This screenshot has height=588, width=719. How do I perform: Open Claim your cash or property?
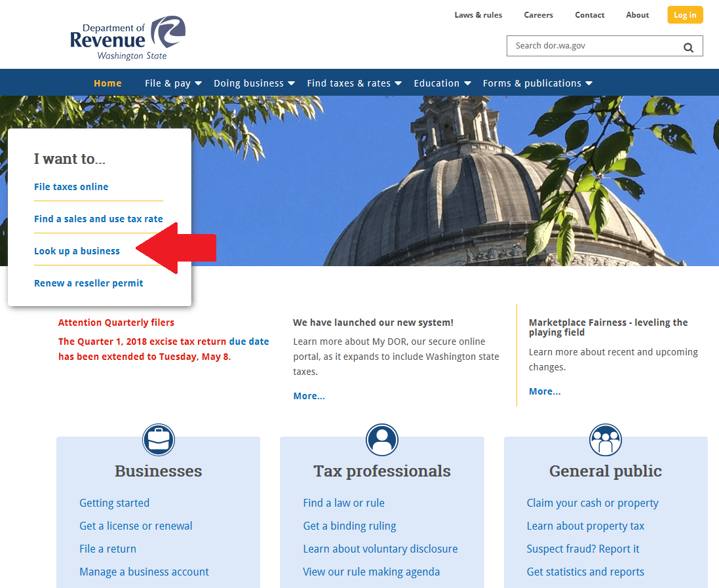pos(593,503)
